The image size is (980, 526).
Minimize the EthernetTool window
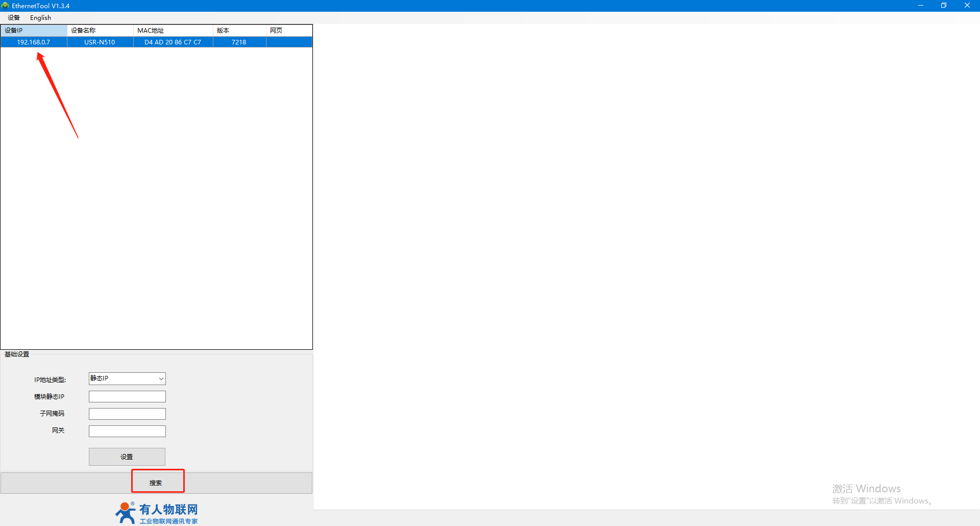(921, 6)
